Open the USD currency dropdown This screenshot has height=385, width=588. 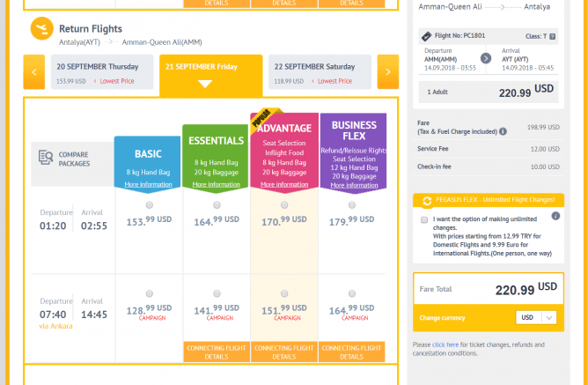point(536,318)
